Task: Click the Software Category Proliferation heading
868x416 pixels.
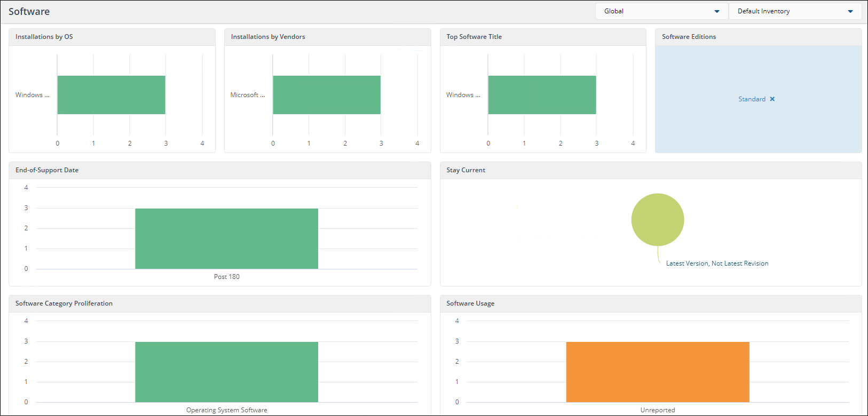Action: pyautogui.click(x=64, y=303)
